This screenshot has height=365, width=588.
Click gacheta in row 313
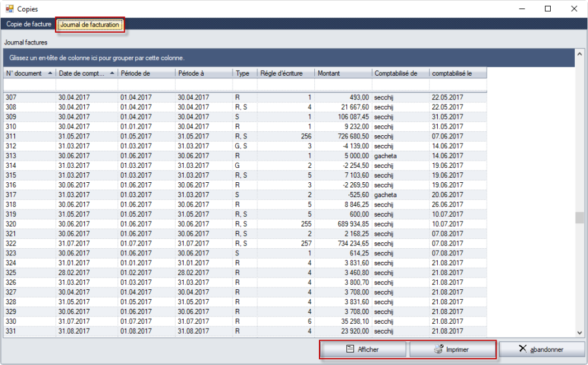pyautogui.click(x=385, y=156)
